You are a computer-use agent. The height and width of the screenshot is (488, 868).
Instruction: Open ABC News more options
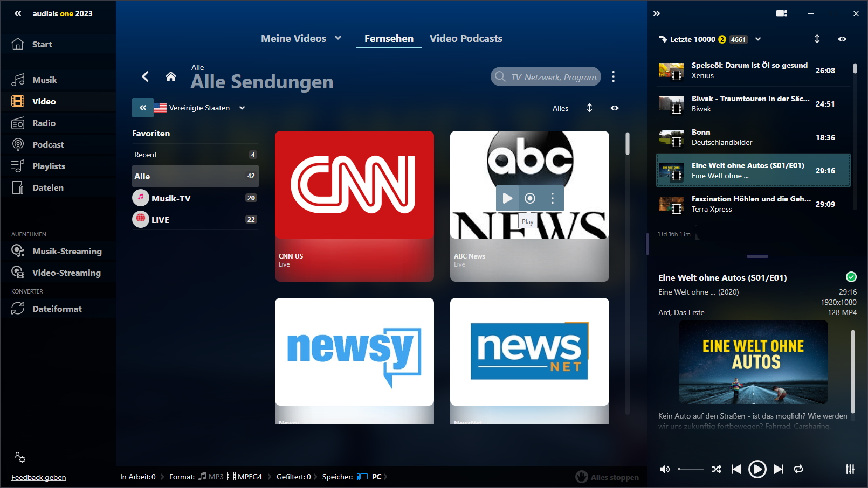click(x=553, y=198)
